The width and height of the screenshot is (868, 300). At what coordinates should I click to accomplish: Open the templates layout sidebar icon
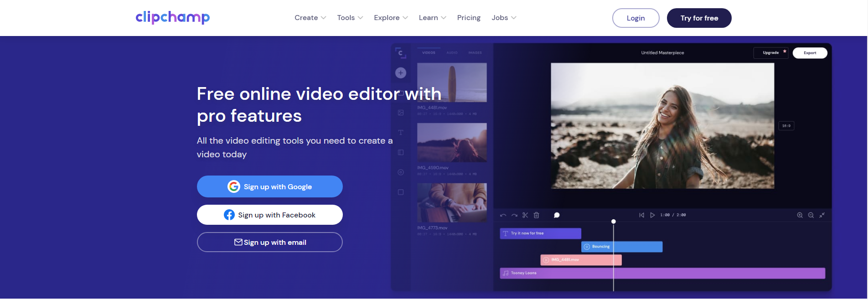(x=401, y=152)
